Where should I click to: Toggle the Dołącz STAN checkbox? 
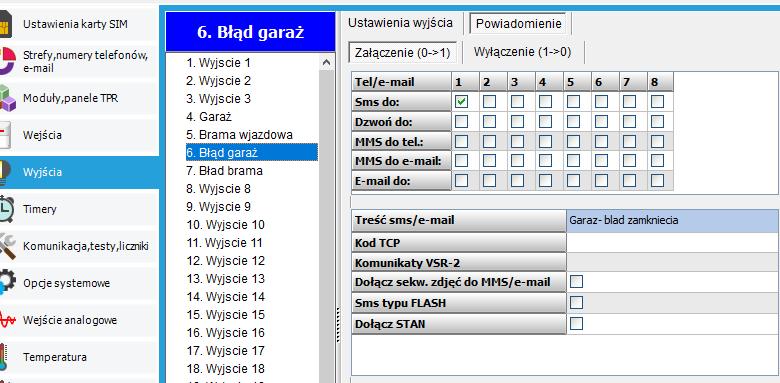[x=577, y=324]
